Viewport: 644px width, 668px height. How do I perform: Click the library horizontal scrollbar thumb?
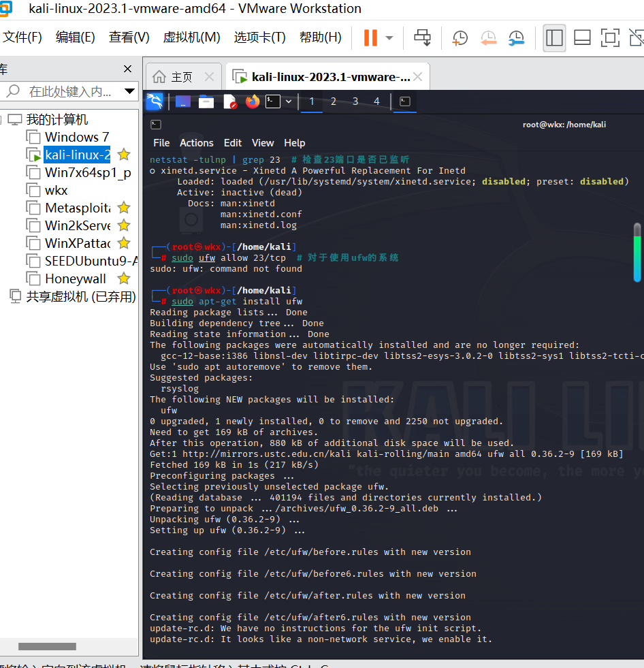[47, 646]
